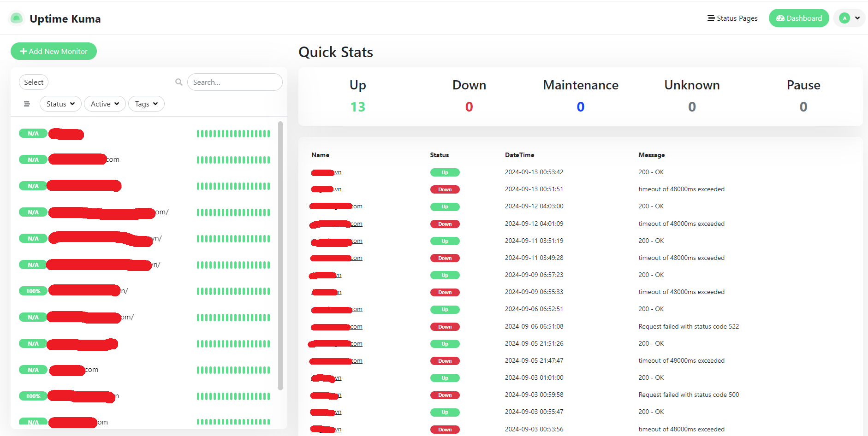Click the Add New Monitor button
The image size is (868, 436).
[x=54, y=51]
